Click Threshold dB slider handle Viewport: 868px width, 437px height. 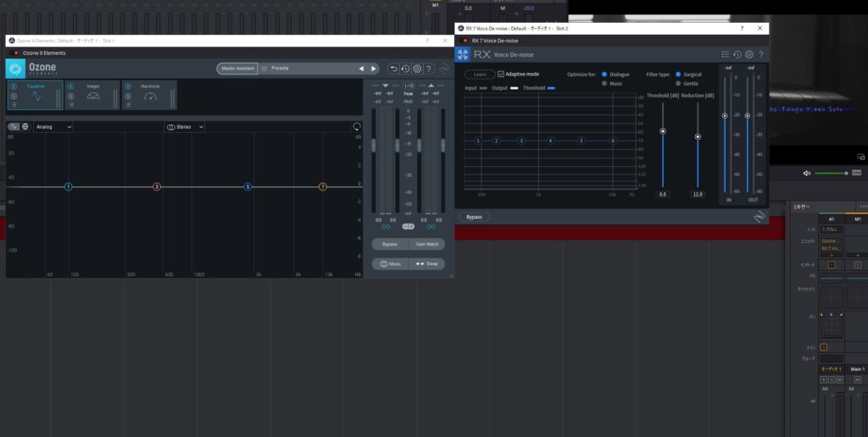click(663, 131)
